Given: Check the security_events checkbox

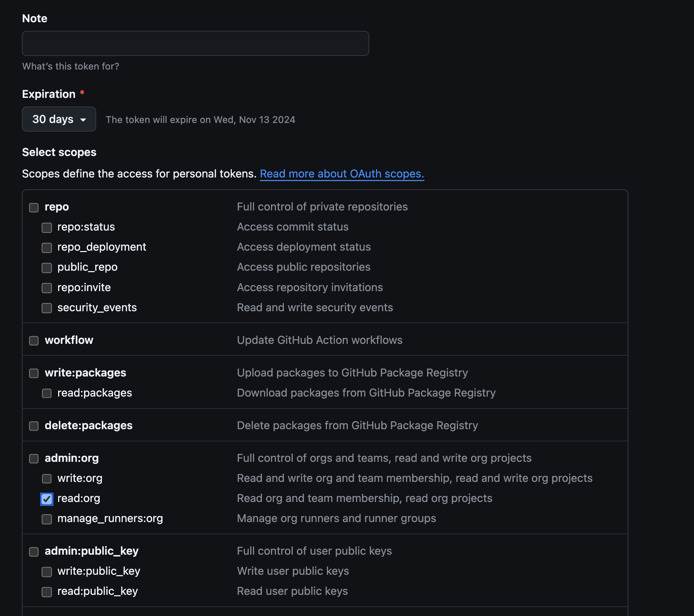Looking at the screenshot, I should coord(47,308).
